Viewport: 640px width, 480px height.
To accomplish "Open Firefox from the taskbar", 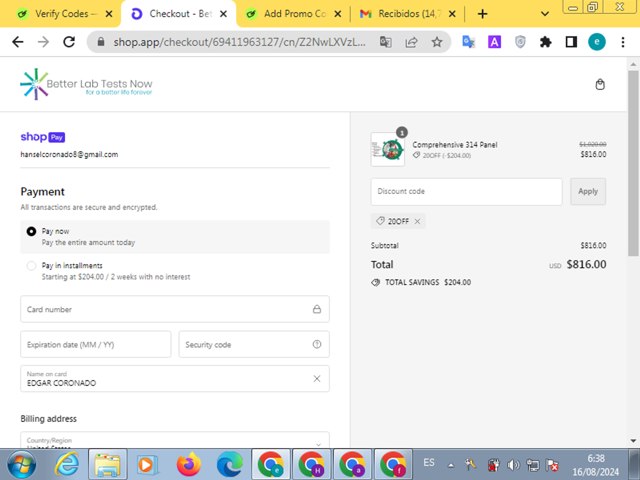I will (189, 464).
